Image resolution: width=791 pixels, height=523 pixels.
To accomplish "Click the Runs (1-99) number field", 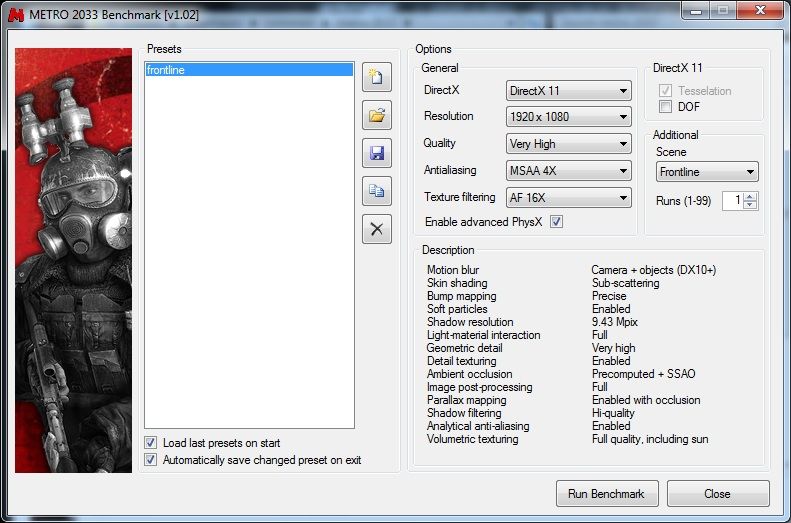I will point(733,201).
